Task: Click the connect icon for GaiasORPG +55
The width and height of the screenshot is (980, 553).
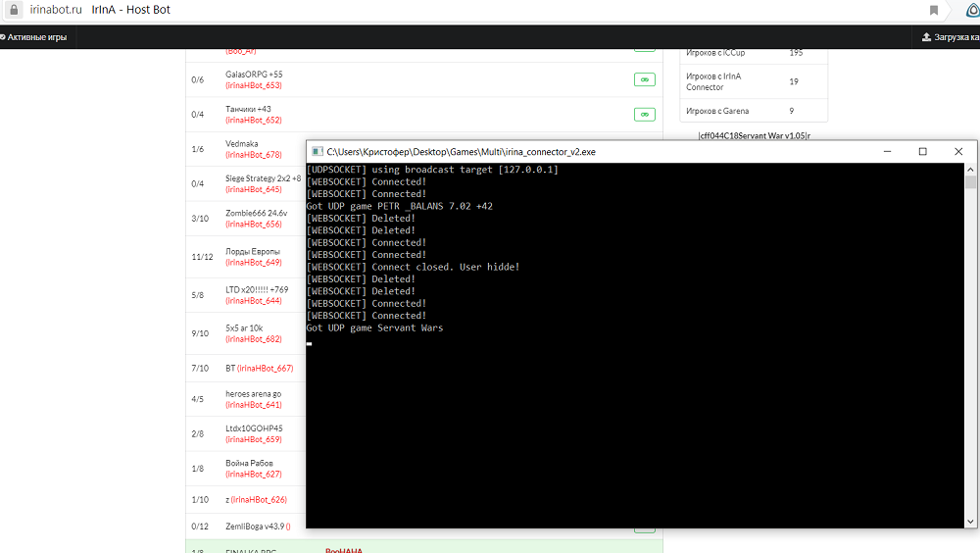Action: (645, 79)
